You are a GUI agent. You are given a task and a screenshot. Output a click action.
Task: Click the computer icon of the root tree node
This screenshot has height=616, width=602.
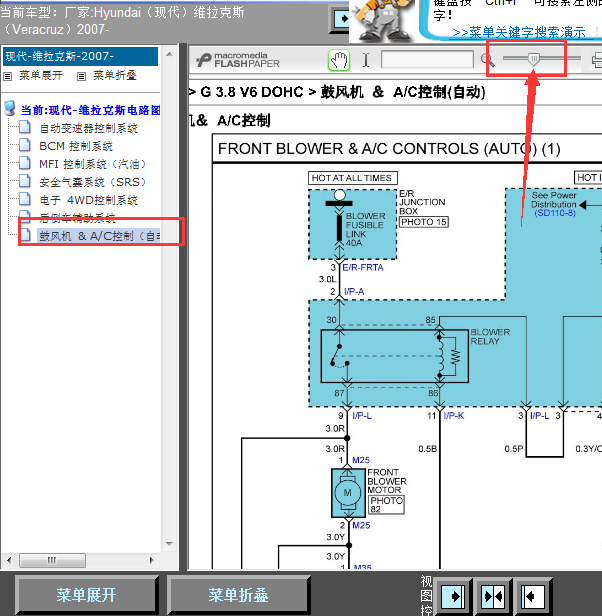(x=10, y=108)
